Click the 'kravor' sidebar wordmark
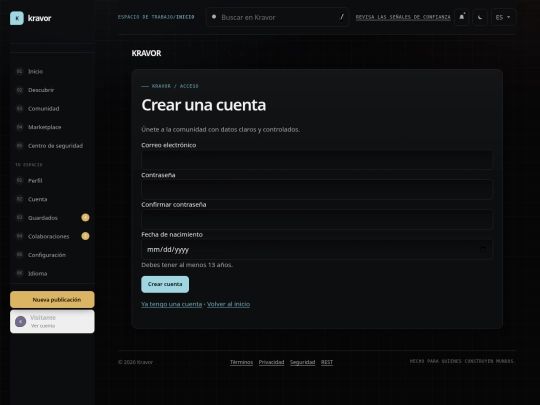The image size is (540, 405). (40, 18)
